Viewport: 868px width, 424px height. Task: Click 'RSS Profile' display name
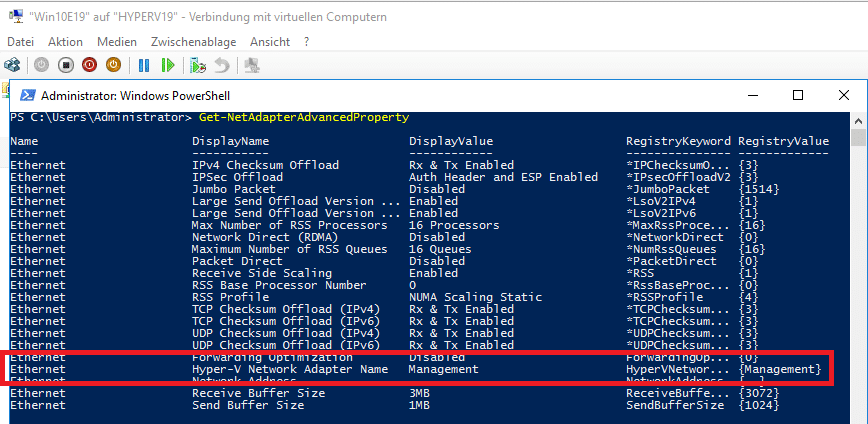(x=230, y=297)
